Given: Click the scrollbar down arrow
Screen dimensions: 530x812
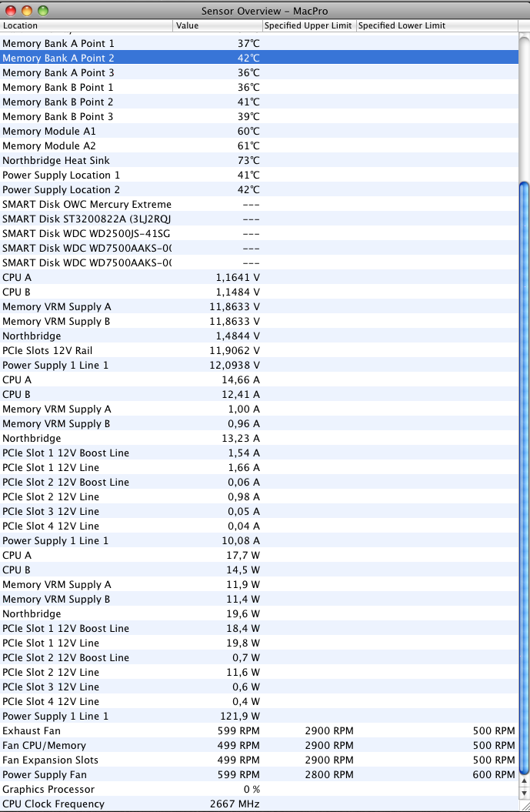Looking at the screenshot, I should pyautogui.click(x=525, y=792).
